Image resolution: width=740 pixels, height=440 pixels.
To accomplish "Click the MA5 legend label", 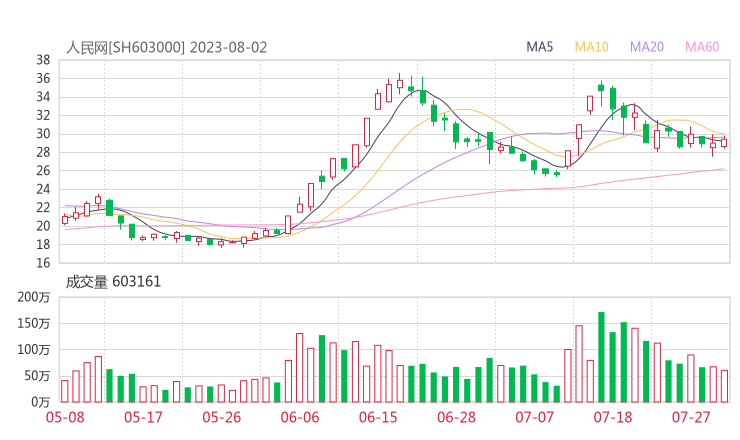I will point(539,47).
